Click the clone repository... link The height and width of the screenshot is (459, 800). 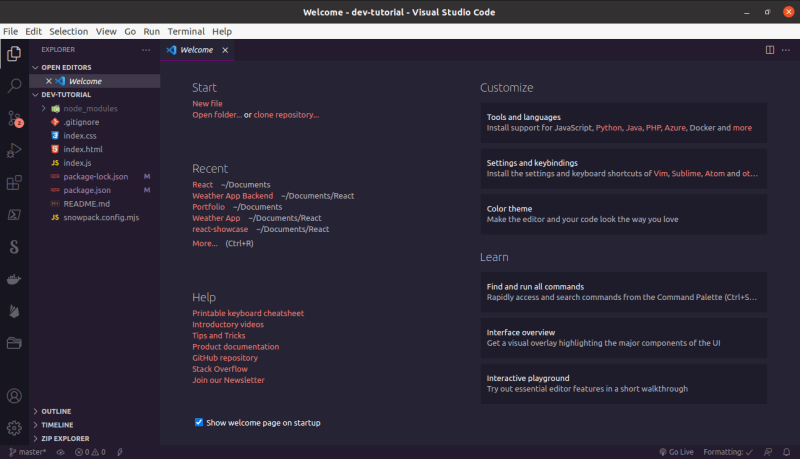286,115
